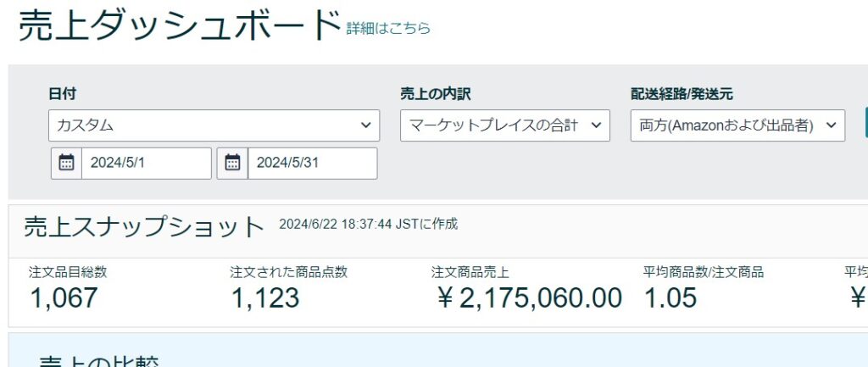The width and height of the screenshot is (868, 367).
Task: Follow the 詳細はこちら link
Action: [388, 28]
